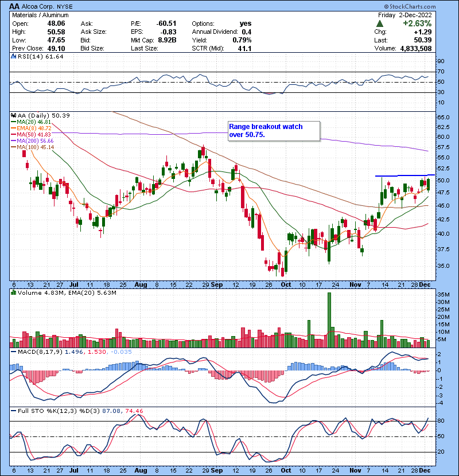
Task: Click the RSI(14) panel line icon
Action: (13, 56)
